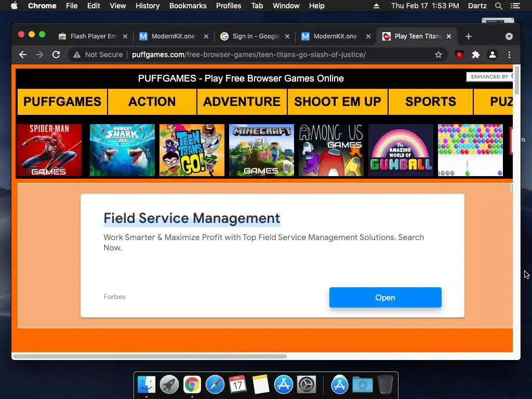Open the Among Us Games thumbnail

[x=331, y=150]
